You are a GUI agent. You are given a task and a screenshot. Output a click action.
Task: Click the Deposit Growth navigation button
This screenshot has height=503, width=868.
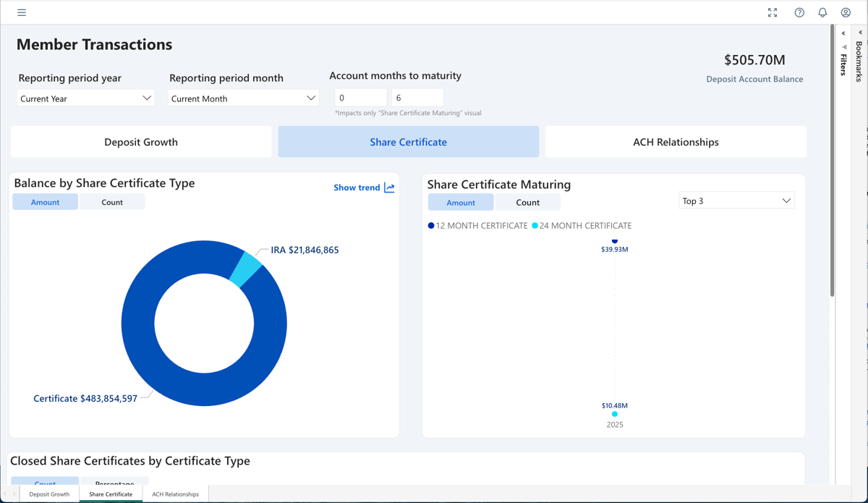tap(141, 142)
